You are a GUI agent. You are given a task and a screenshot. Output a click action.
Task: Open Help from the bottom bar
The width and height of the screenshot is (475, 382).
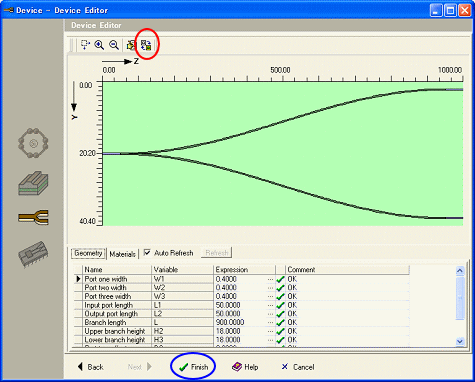(245, 367)
